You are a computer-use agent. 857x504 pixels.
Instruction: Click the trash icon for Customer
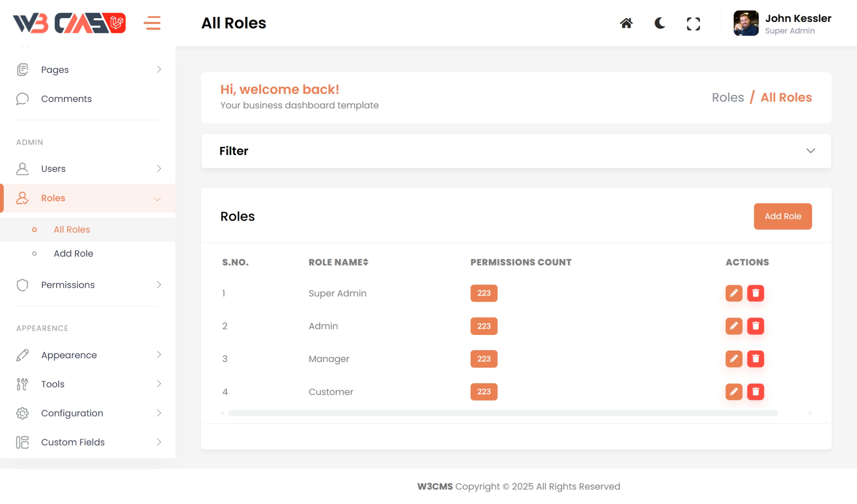click(755, 392)
